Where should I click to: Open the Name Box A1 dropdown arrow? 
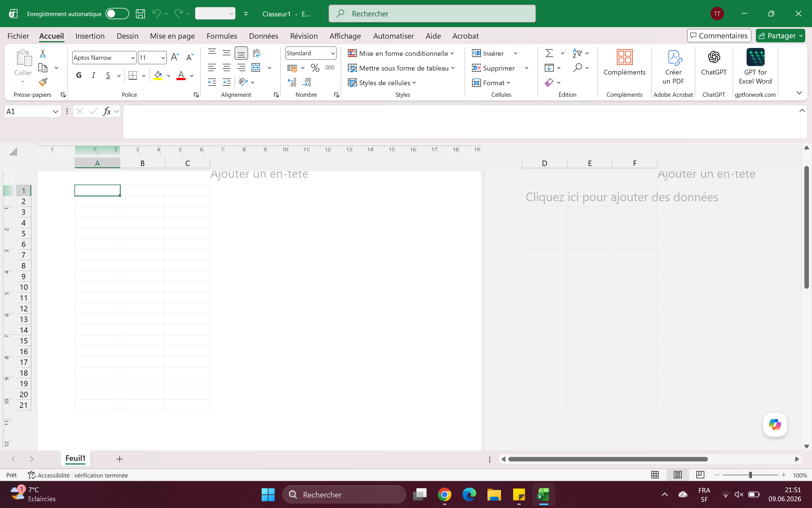click(x=55, y=111)
